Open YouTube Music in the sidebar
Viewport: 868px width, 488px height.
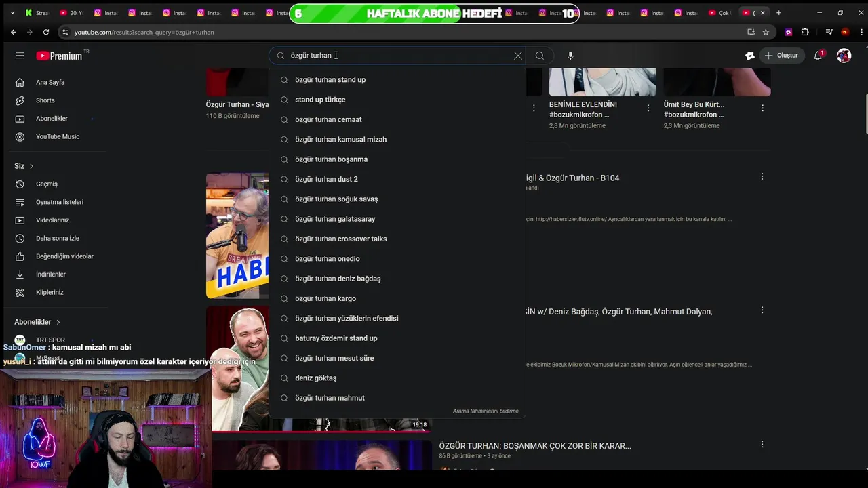point(57,136)
